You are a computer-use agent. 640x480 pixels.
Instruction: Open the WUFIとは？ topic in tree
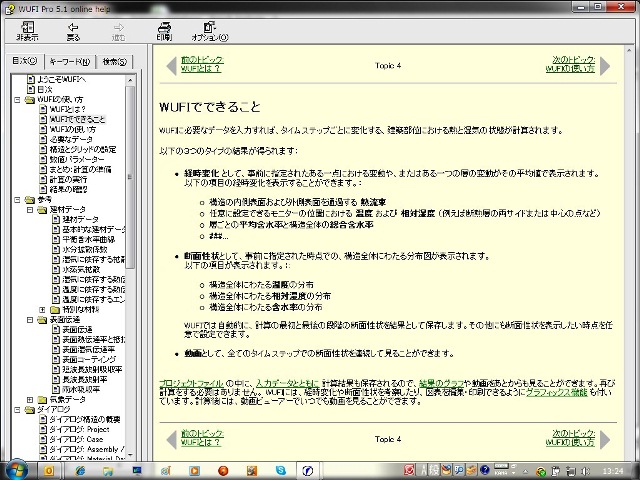67,109
